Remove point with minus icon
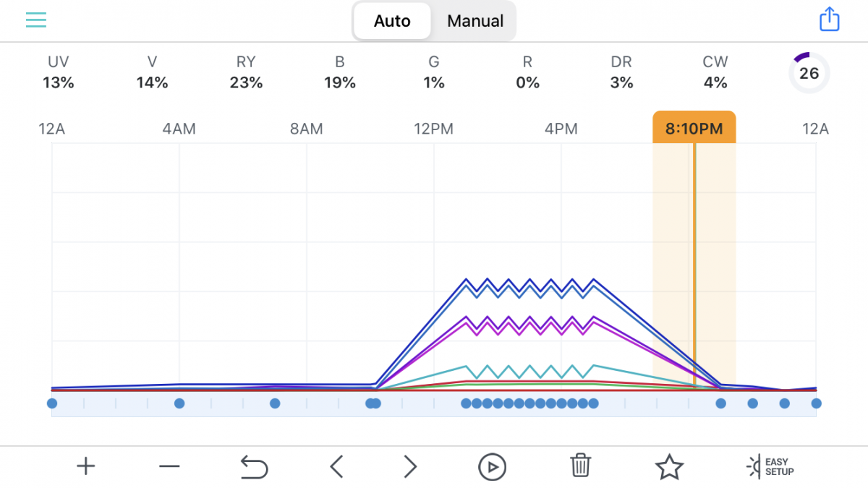 (x=169, y=467)
